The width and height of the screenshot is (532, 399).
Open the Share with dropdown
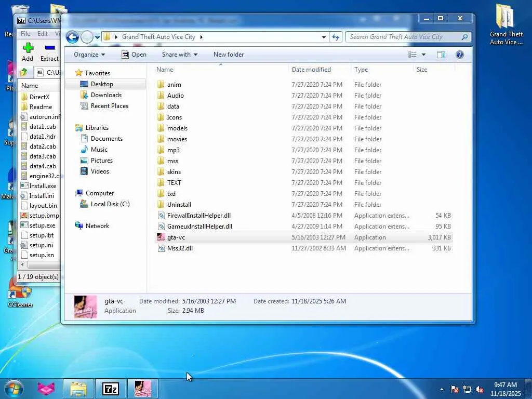click(179, 55)
